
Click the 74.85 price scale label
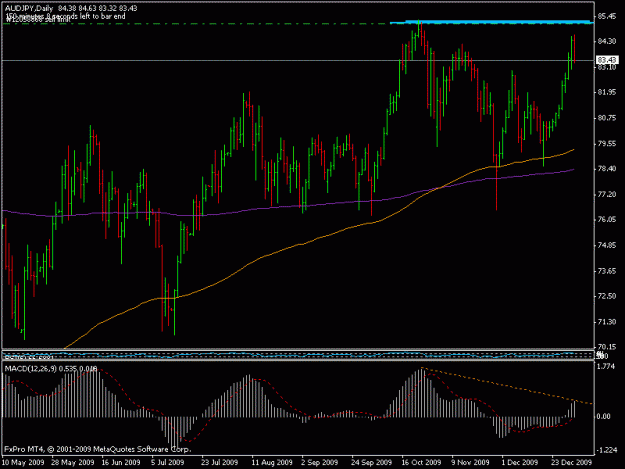point(606,245)
